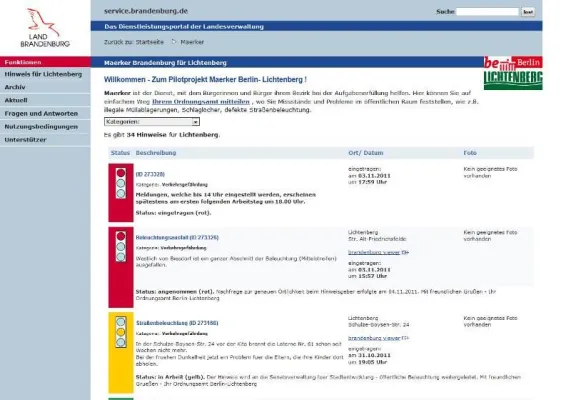Go back to Startseite breadcrumb link
Screen dimensions: 571x400
pos(150,42)
